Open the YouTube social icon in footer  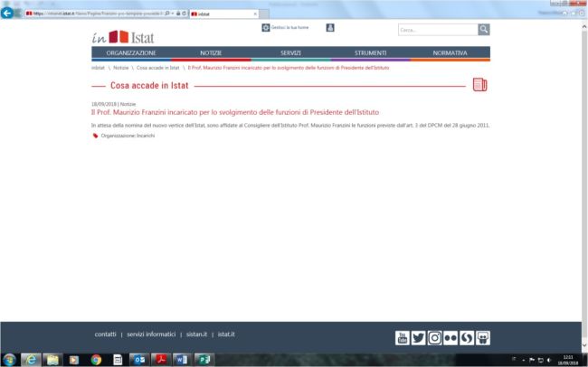point(403,337)
